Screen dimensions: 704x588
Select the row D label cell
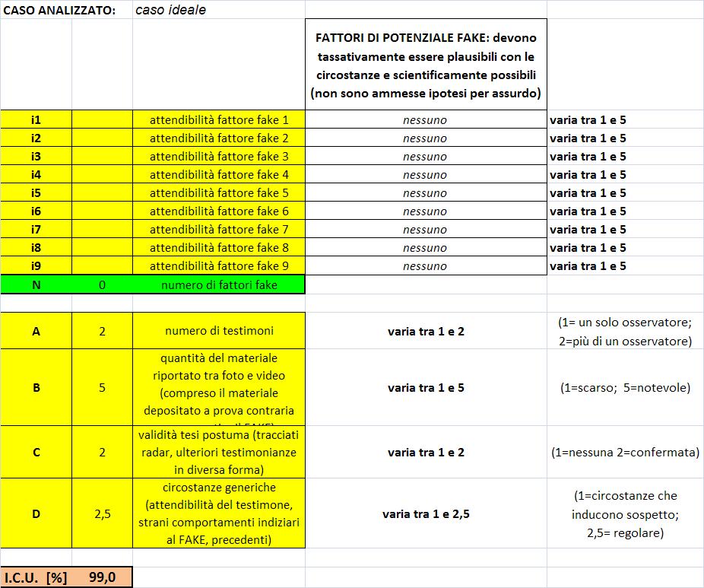36,513
